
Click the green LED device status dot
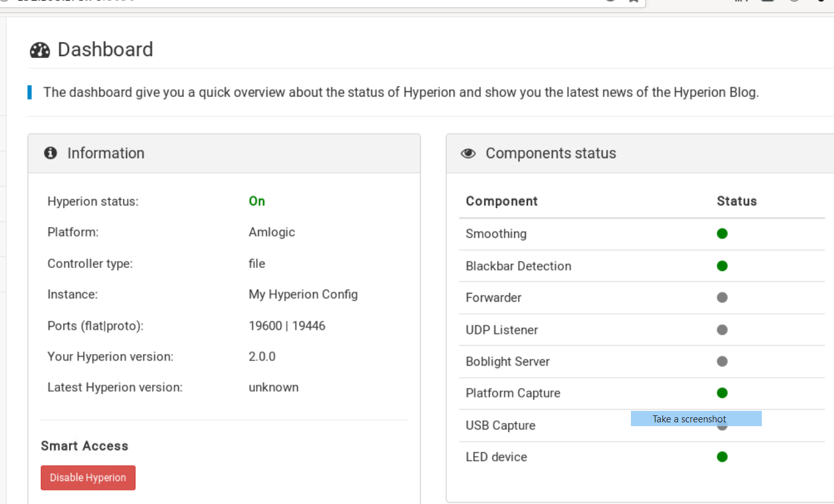(722, 457)
